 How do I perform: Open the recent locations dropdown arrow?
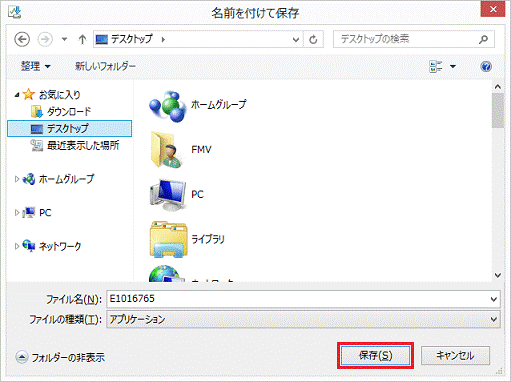click(x=64, y=39)
